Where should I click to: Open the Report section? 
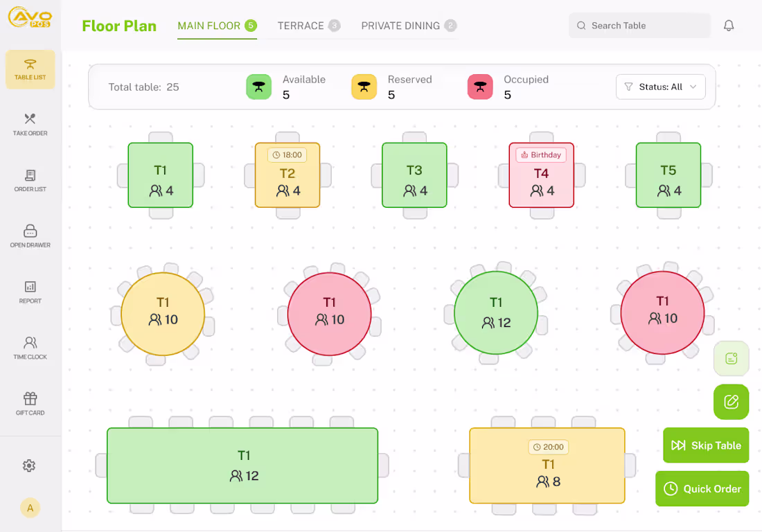coord(30,292)
